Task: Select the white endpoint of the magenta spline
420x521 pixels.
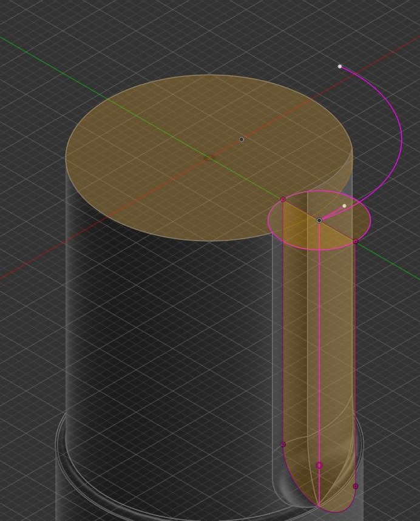Action: (340, 66)
